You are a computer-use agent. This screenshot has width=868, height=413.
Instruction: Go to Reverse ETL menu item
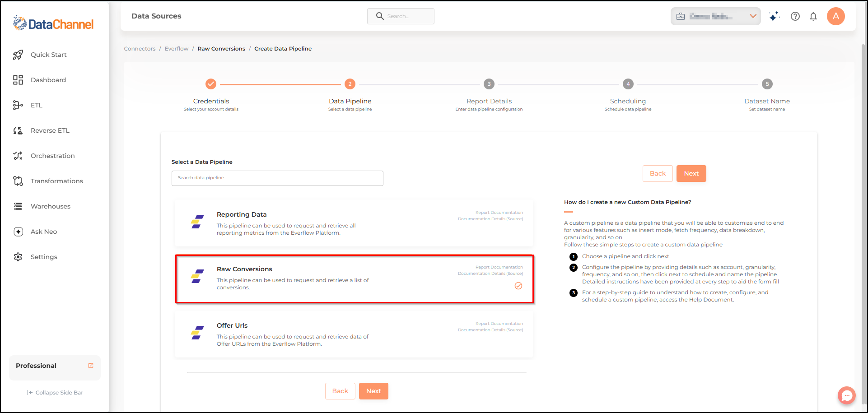[50, 130]
